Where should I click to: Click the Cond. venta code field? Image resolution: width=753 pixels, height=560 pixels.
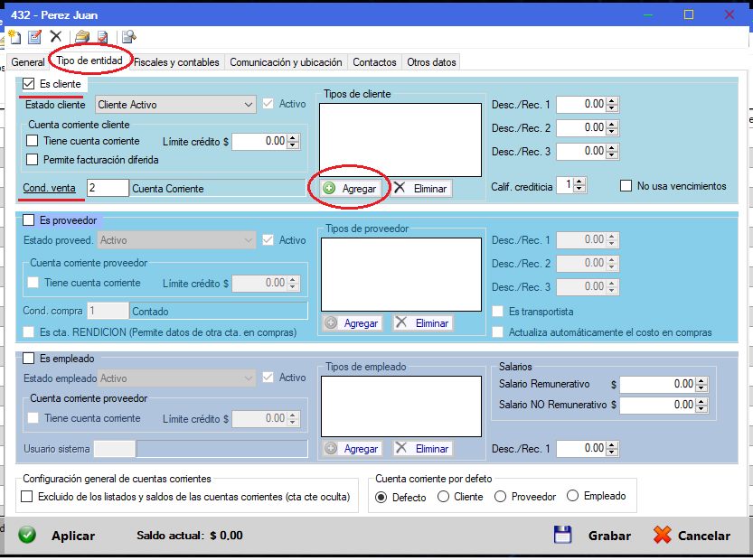point(108,188)
